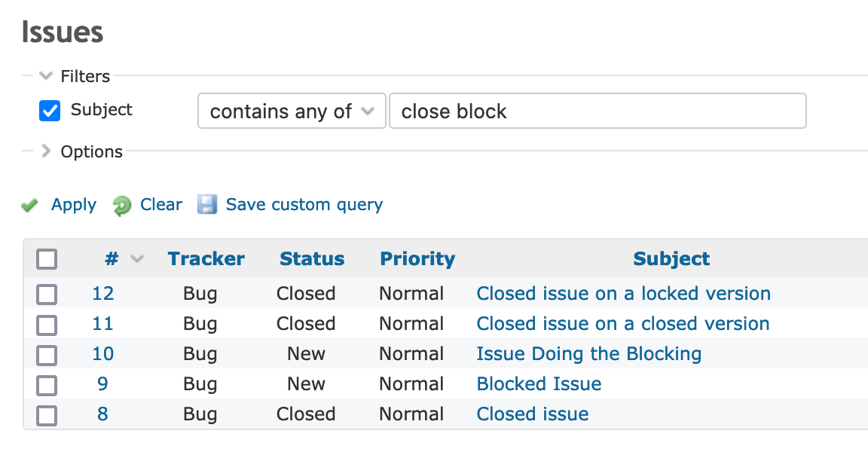Tick the checkbox for issue 9

[47, 385]
